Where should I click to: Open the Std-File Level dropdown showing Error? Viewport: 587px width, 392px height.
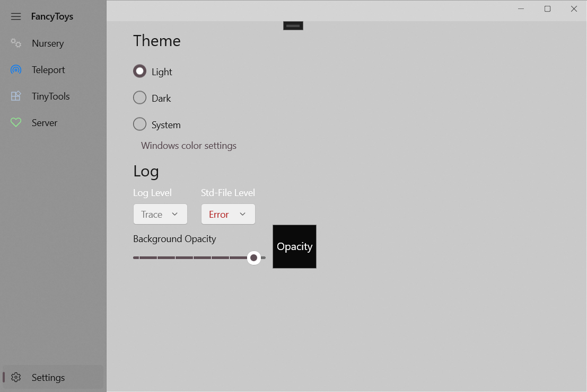tap(228, 214)
